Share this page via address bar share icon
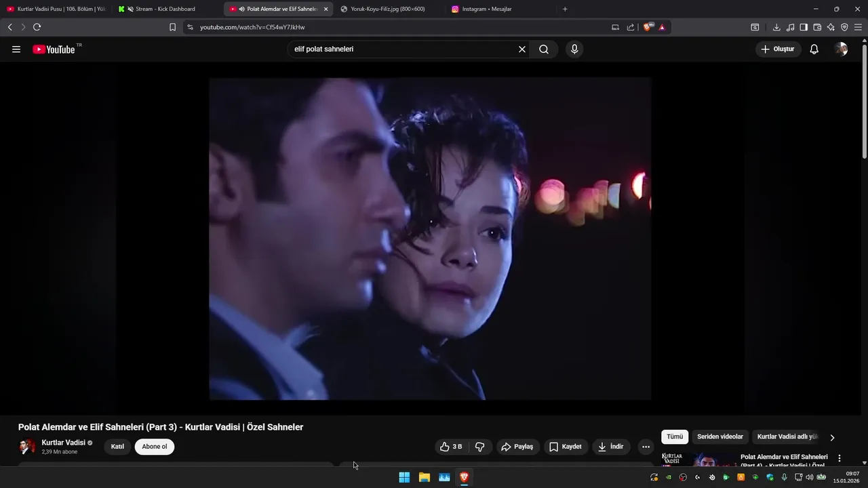The height and width of the screenshot is (488, 868). click(631, 27)
